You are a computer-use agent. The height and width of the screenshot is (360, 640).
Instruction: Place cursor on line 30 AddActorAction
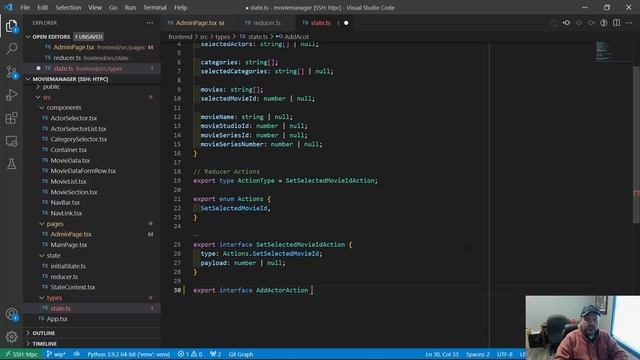click(282, 290)
